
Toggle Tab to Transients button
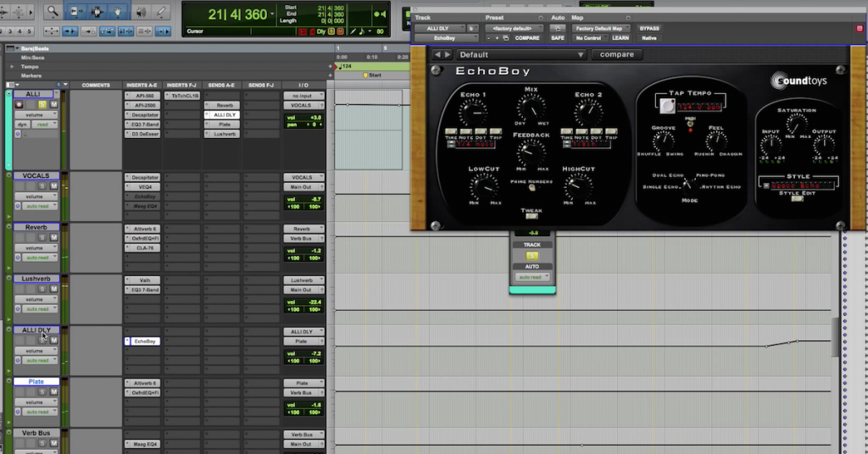point(70,31)
